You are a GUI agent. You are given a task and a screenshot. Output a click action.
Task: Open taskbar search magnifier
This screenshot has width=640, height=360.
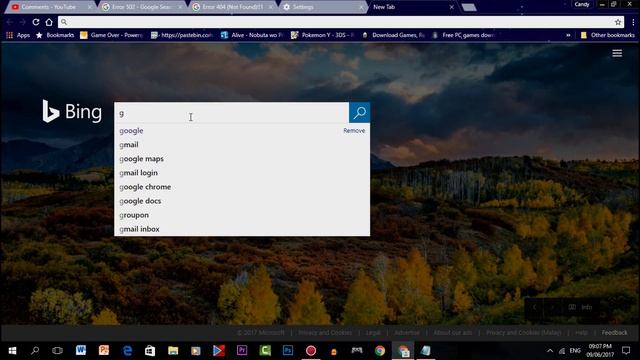(x=35, y=351)
